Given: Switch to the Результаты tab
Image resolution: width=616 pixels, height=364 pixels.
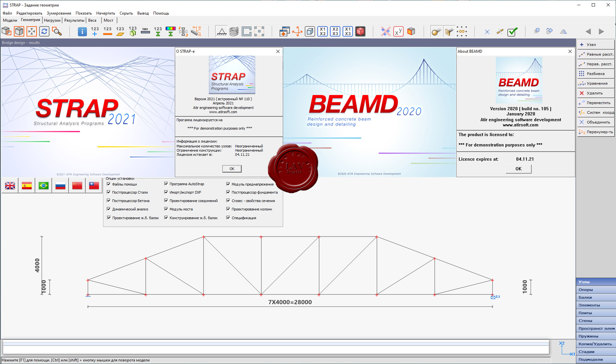Looking at the screenshot, I should click(x=74, y=20).
